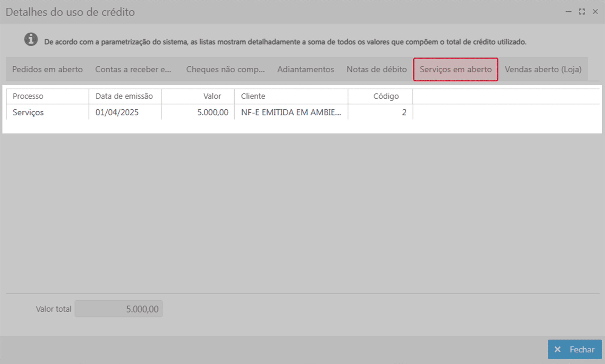
Task: Sort the table by Valor column
Action: [212, 96]
